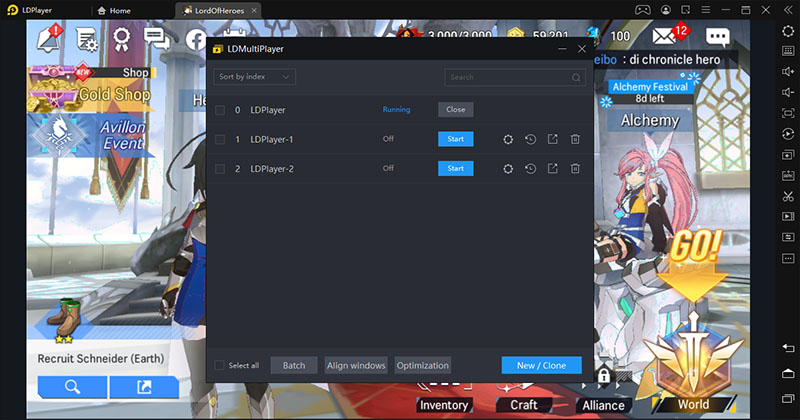Start the LDPlayer-2 instance
This screenshot has width=800, height=420.
pos(456,168)
